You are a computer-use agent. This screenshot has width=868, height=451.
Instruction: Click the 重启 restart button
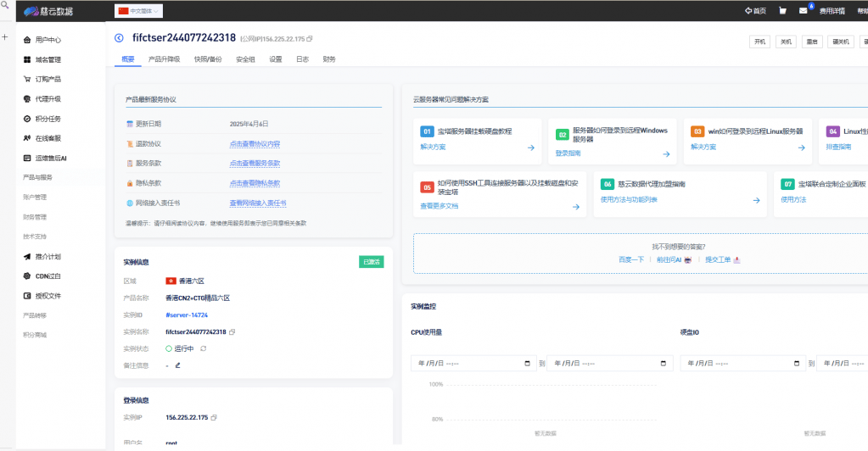812,42
